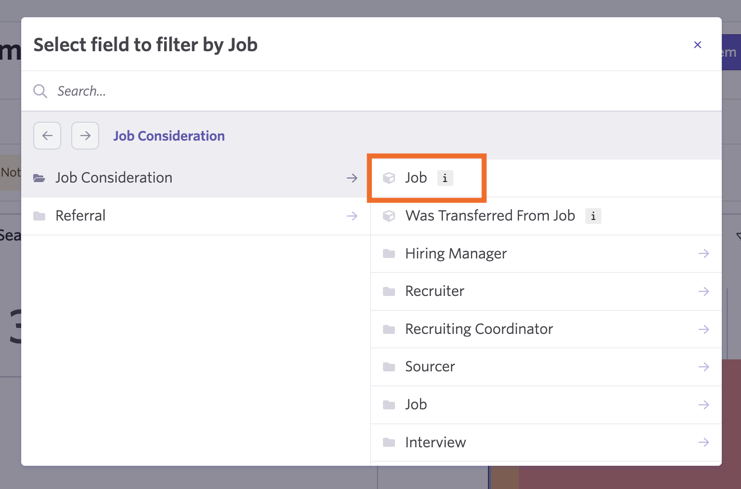Expand Job Consideration using its arrow
Screen dimensions: 741x489
point(352,178)
